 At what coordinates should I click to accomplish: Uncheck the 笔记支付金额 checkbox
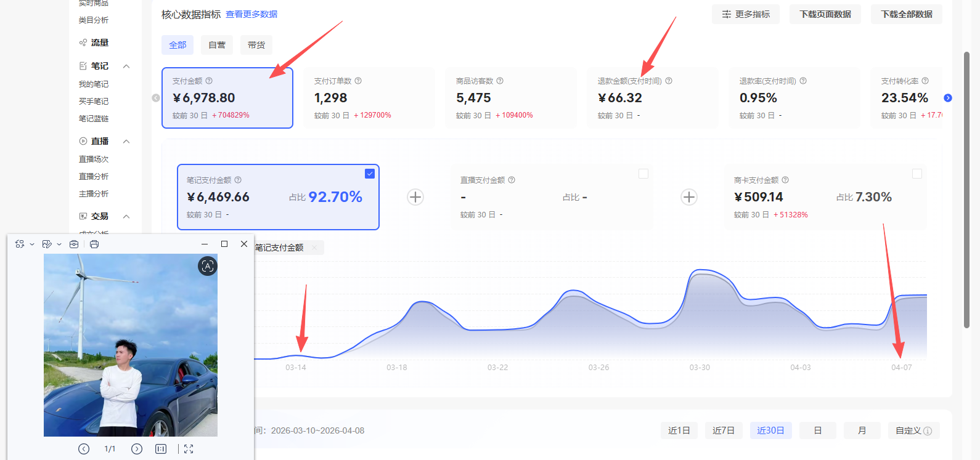(370, 174)
